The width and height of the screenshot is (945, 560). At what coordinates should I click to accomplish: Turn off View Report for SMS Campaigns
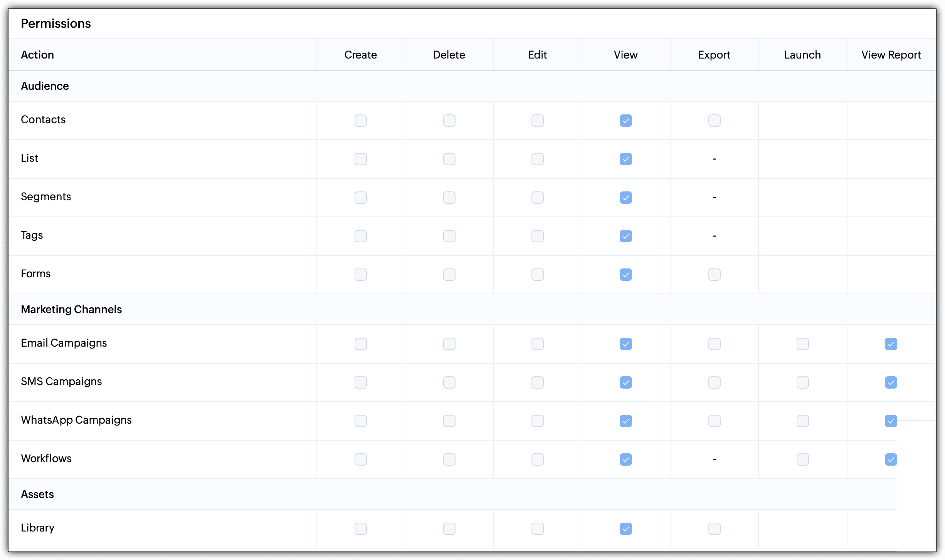[891, 382]
